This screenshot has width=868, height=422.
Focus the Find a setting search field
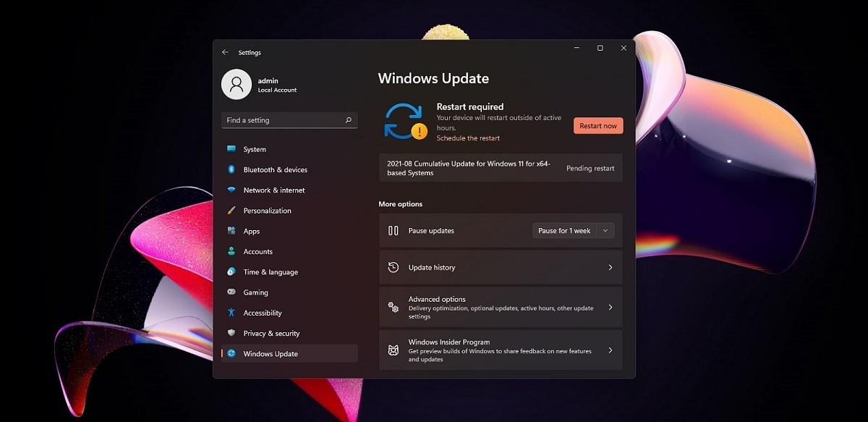tap(289, 120)
